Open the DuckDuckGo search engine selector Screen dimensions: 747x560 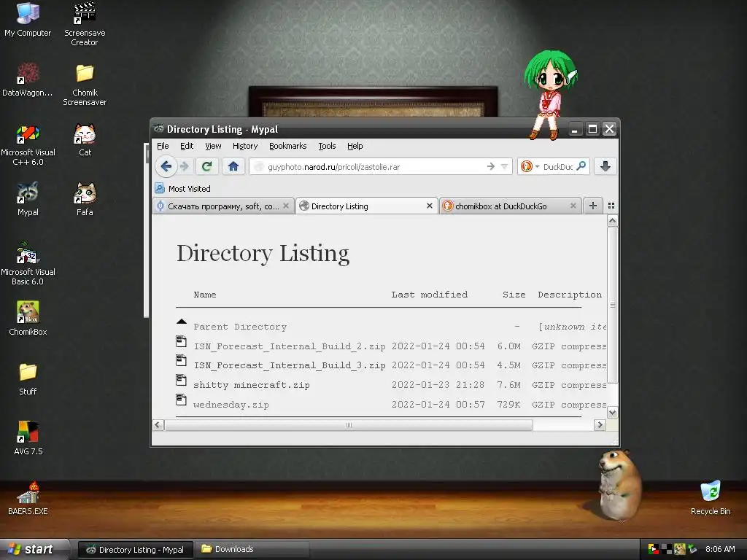(530, 166)
